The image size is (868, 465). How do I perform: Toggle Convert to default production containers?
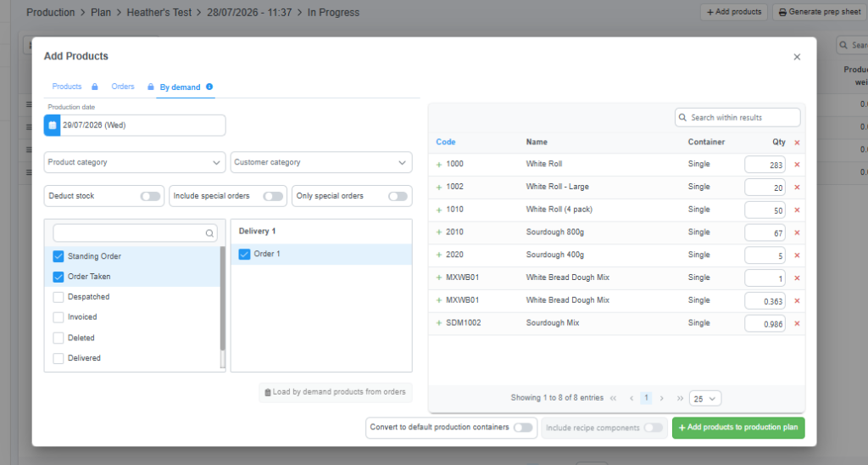tap(522, 428)
